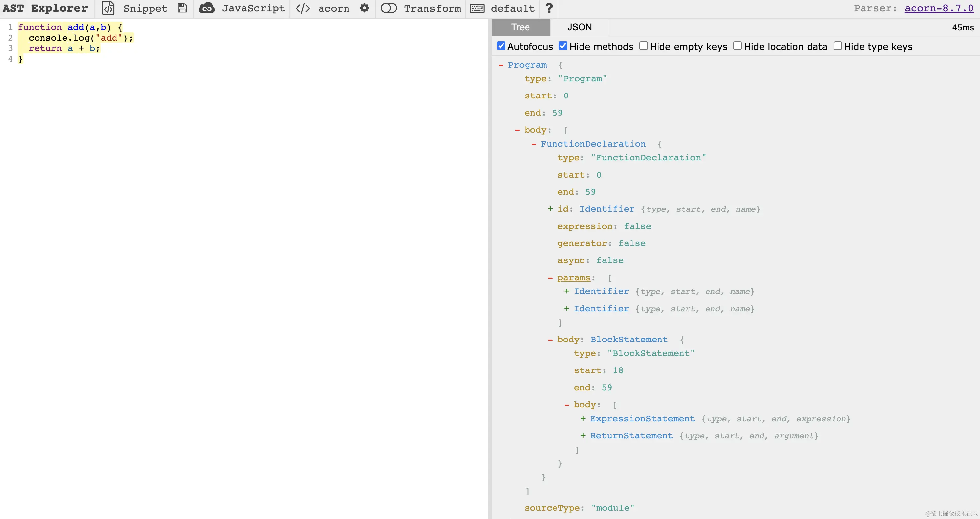Toggle the Transform switch

click(388, 8)
